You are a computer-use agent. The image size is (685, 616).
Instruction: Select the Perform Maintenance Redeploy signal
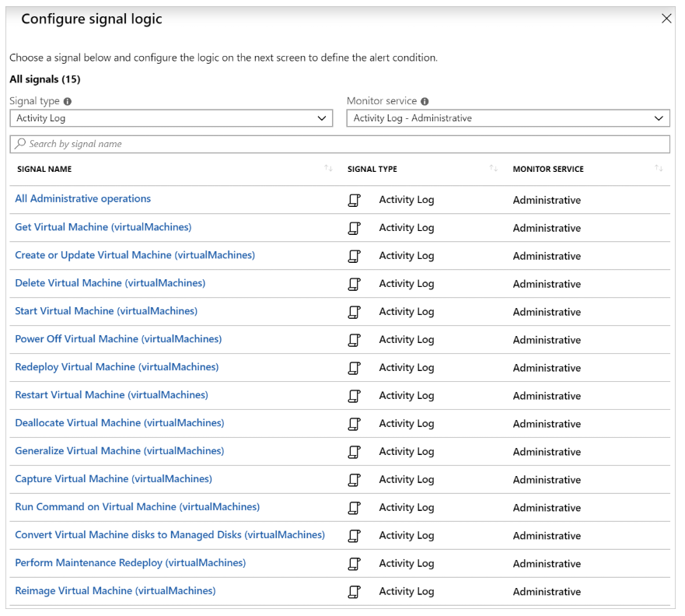coord(130,563)
